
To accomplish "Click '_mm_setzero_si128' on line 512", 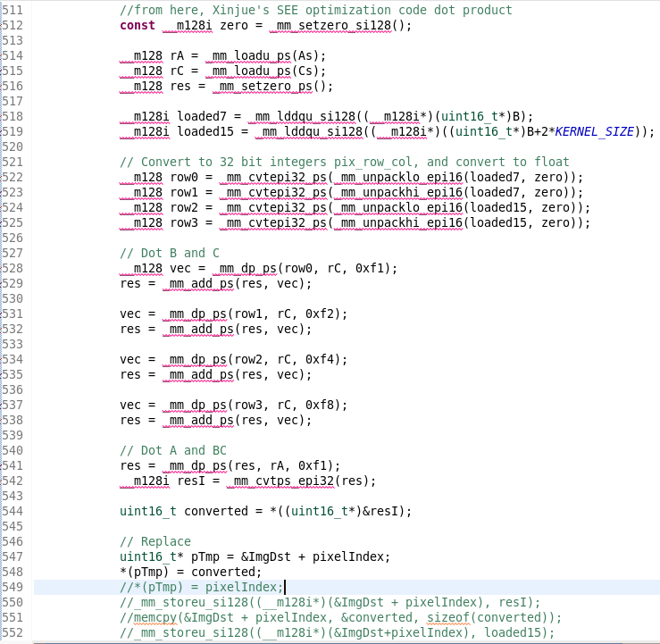I will [330, 25].
